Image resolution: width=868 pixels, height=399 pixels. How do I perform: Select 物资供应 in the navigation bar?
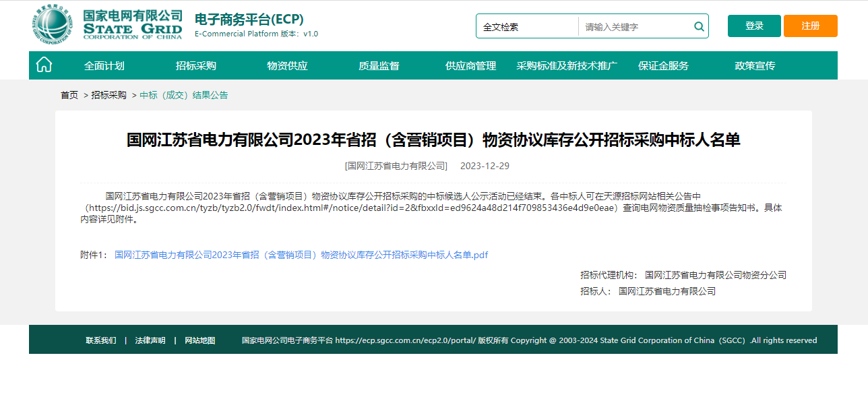point(287,65)
